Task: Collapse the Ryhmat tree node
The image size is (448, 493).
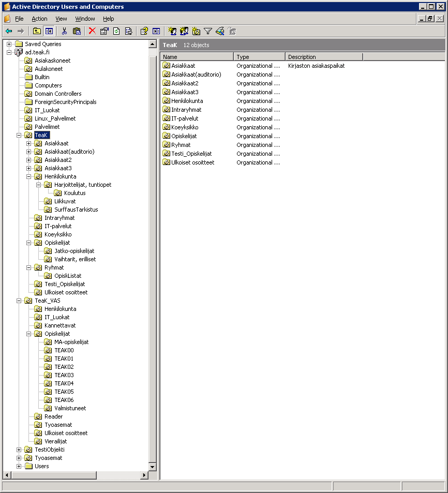Action: tap(28, 267)
